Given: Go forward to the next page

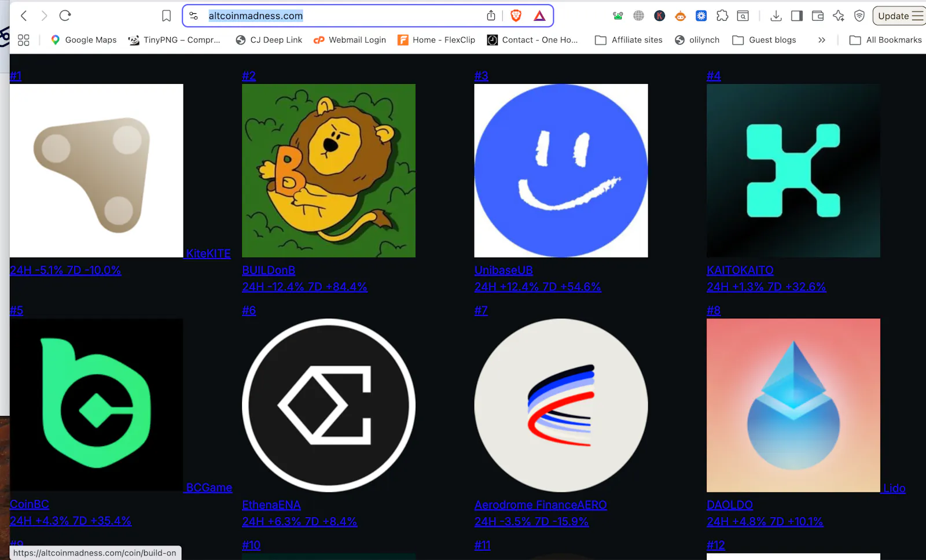Looking at the screenshot, I should (44, 16).
